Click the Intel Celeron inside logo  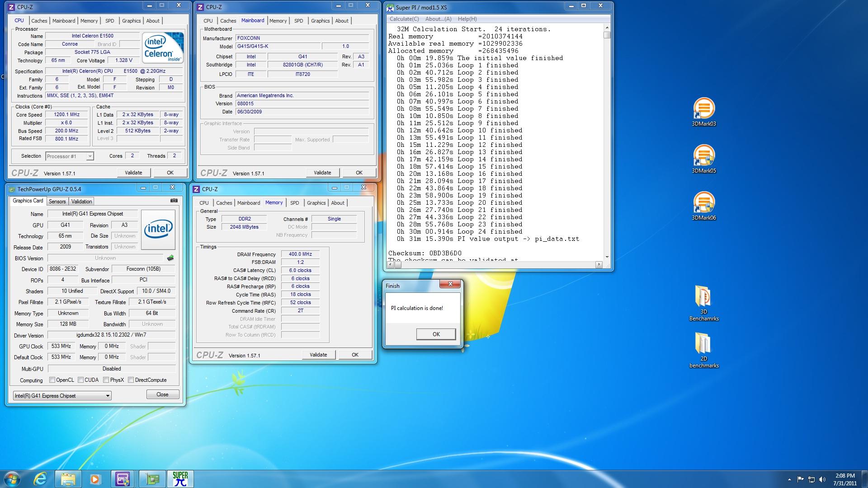pyautogui.click(x=163, y=48)
